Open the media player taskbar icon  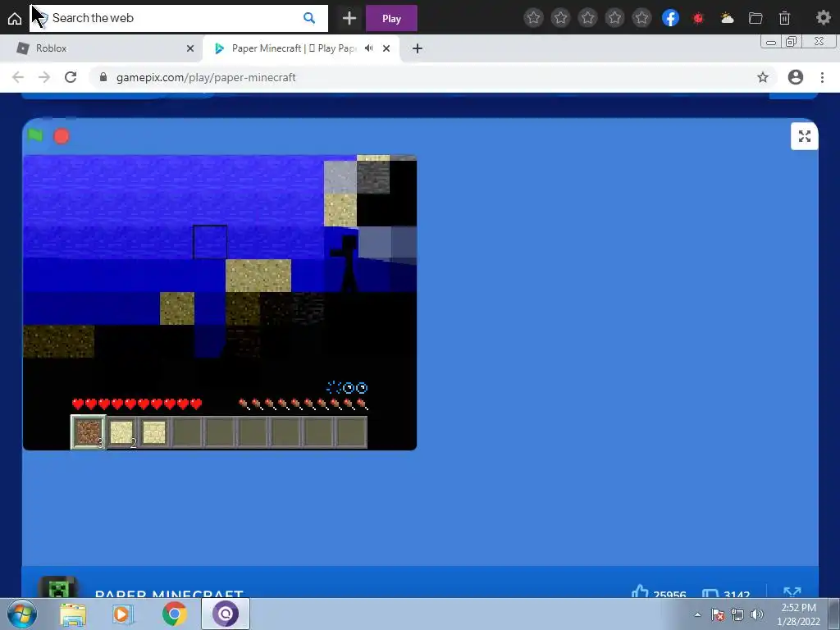[122, 614]
